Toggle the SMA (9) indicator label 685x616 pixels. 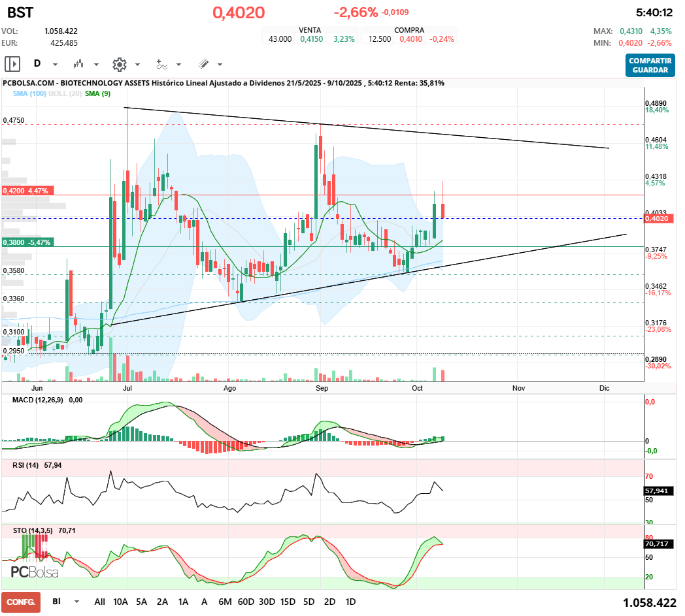click(x=97, y=94)
